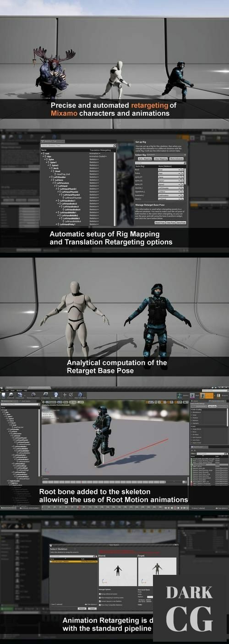
Task: Click the Save Pose button
Action: (181, 222)
